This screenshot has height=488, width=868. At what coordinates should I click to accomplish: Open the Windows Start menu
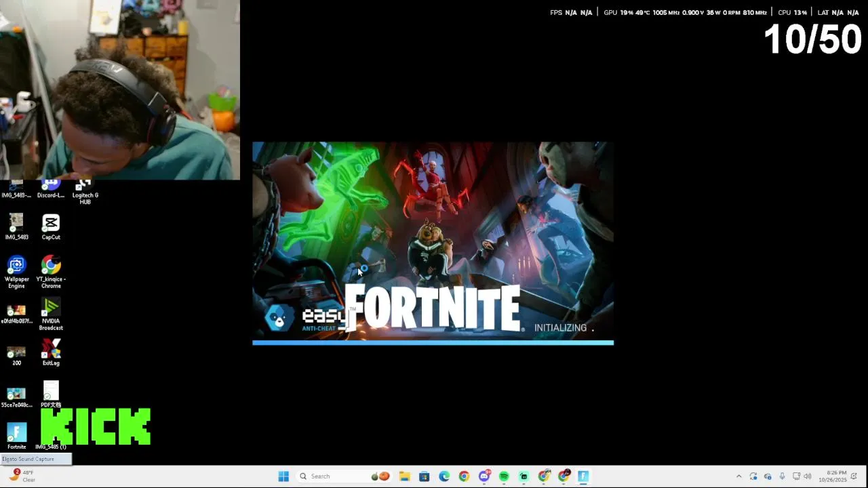tap(283, 476)
